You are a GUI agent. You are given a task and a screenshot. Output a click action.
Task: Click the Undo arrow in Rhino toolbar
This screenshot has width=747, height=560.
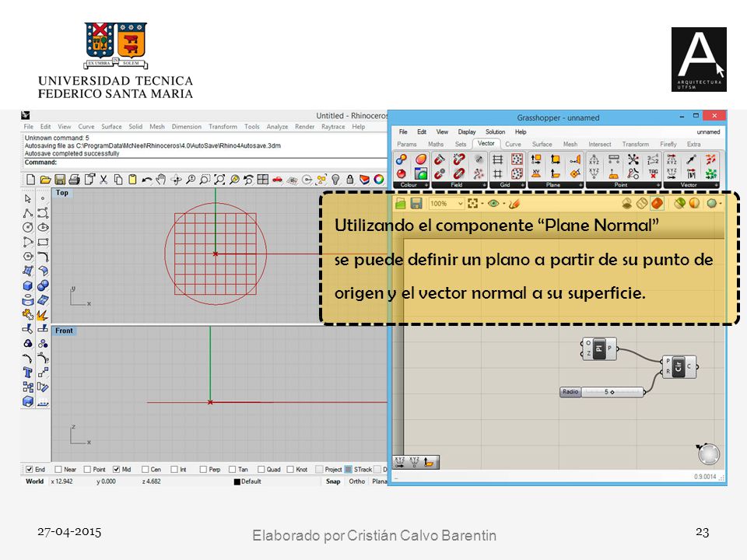tap(147, 180)
